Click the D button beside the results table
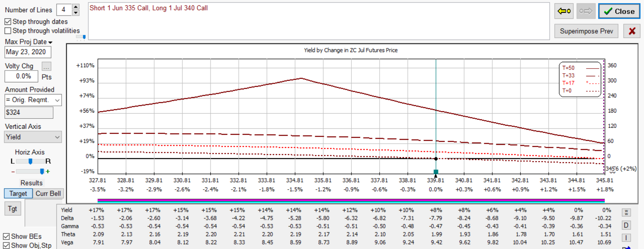Viewport: 644px width, 249px height. 626,225
